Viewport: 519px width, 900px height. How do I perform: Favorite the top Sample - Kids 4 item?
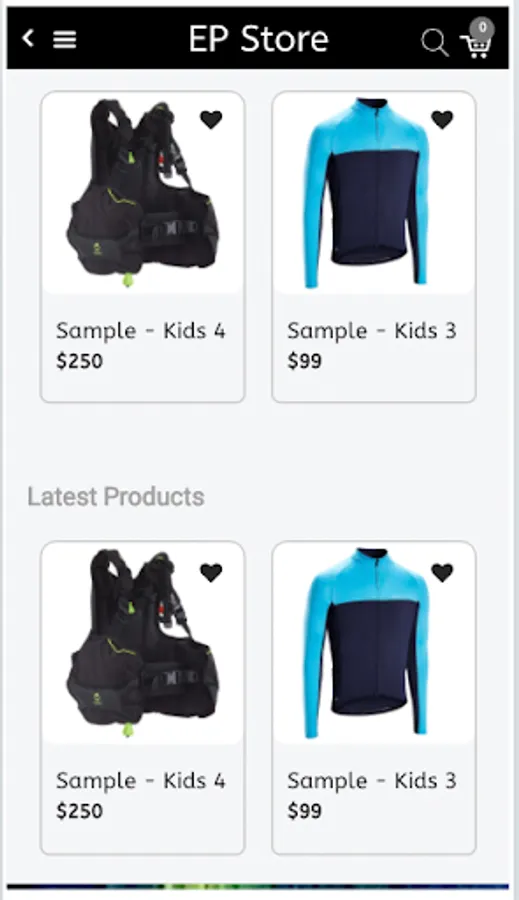(211, 119)
